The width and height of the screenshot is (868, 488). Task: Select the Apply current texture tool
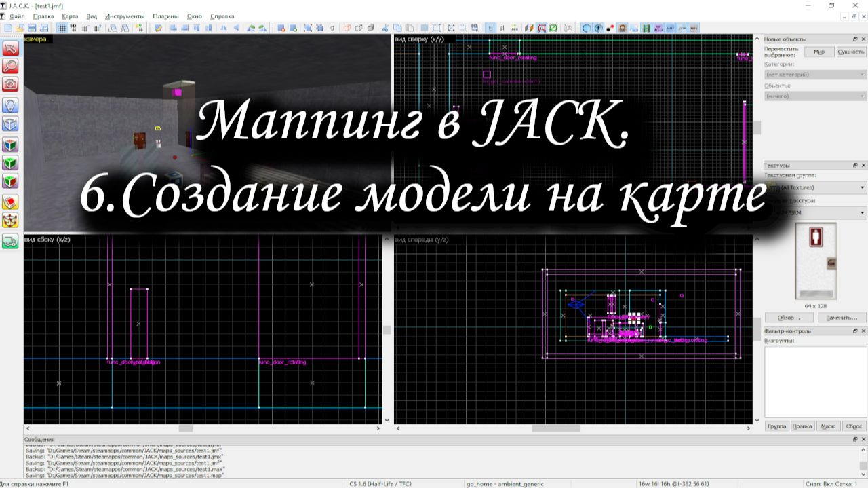point(10,163)
